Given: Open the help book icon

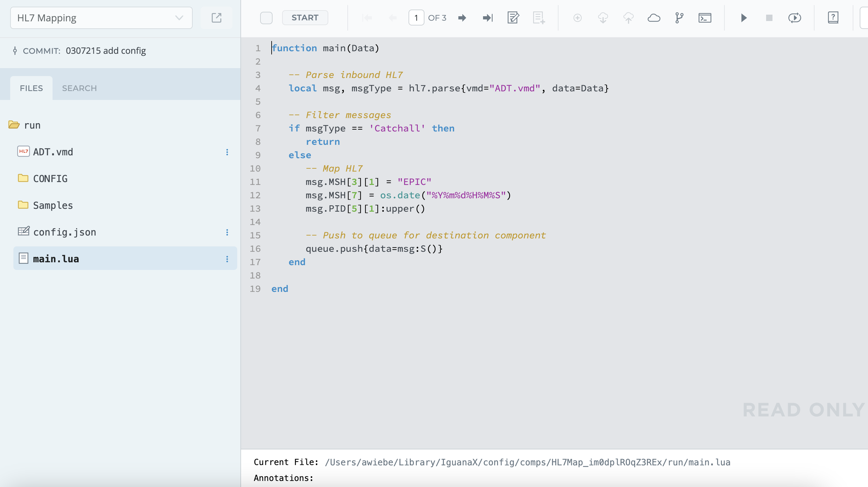Looking at the screenshot, I should (x=833, y=18).
